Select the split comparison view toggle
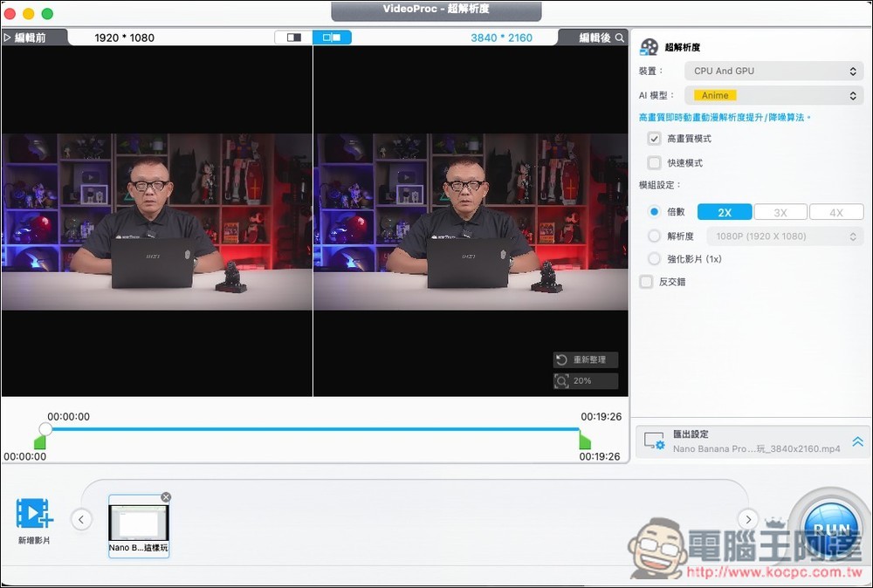Image resolution: width=873 pixels, height=588 pixels. click(x=333, y=37)
